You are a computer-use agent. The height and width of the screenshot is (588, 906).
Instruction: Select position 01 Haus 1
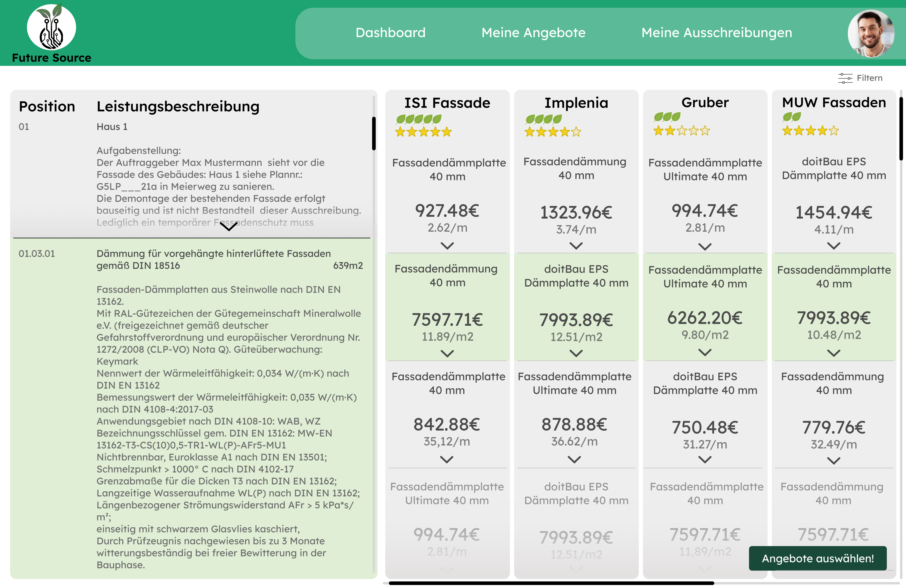coord(193,164)
